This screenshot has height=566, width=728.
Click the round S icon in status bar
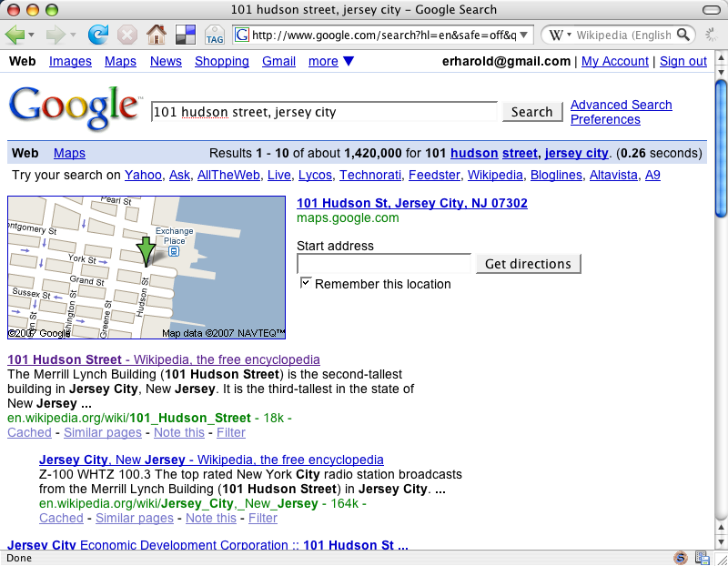tap(681, 557)
